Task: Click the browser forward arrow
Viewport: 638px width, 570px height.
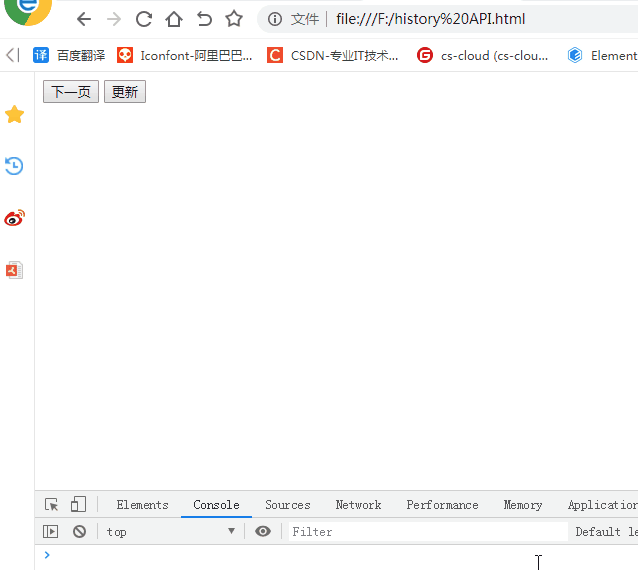Action: coord(114,19)
